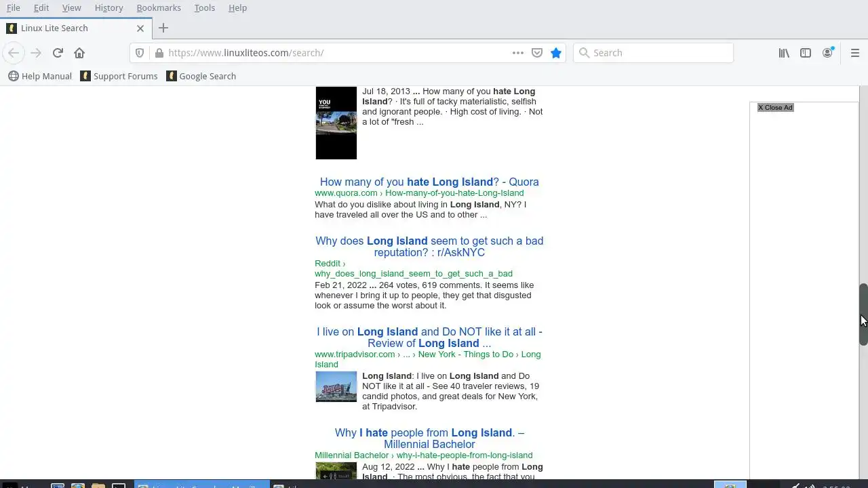This screenshot has height=488, width=868.
Task: Close the Linux Lite Search tab
Action: click(x=140, y=28)
